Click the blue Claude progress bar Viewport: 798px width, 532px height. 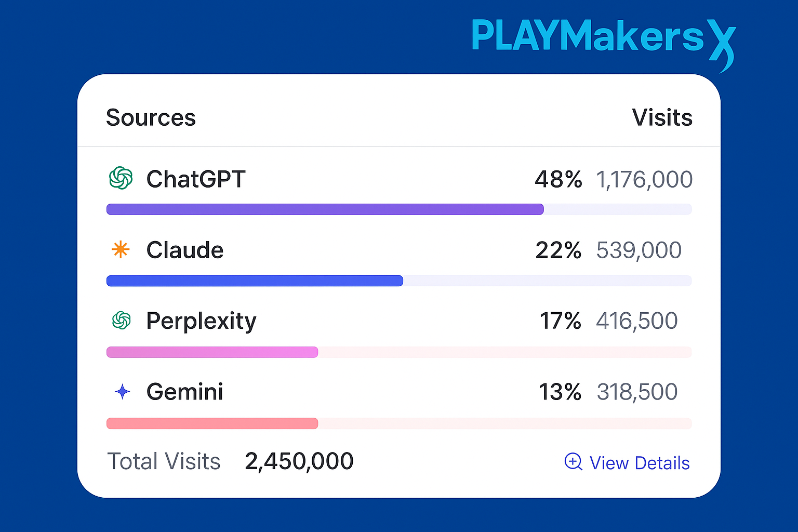click(255, 281)
